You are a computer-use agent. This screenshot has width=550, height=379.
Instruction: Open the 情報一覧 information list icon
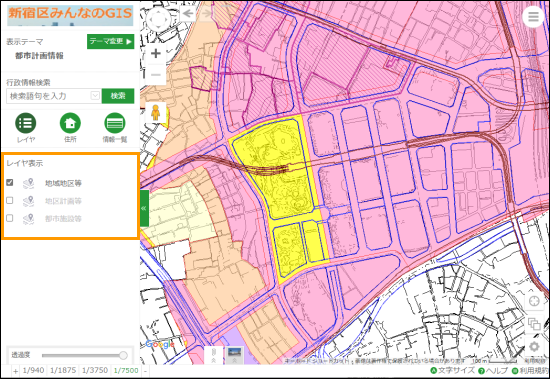pyautogui.click(x=115, y=123)
